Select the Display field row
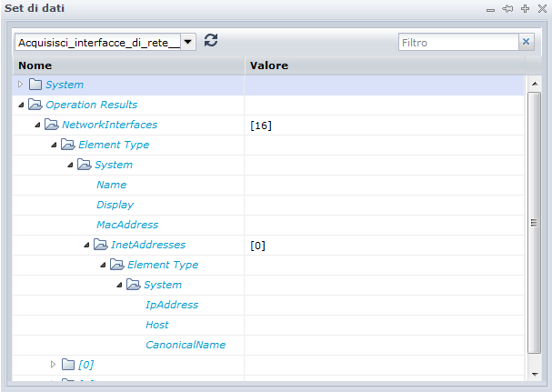 (268, 205)
